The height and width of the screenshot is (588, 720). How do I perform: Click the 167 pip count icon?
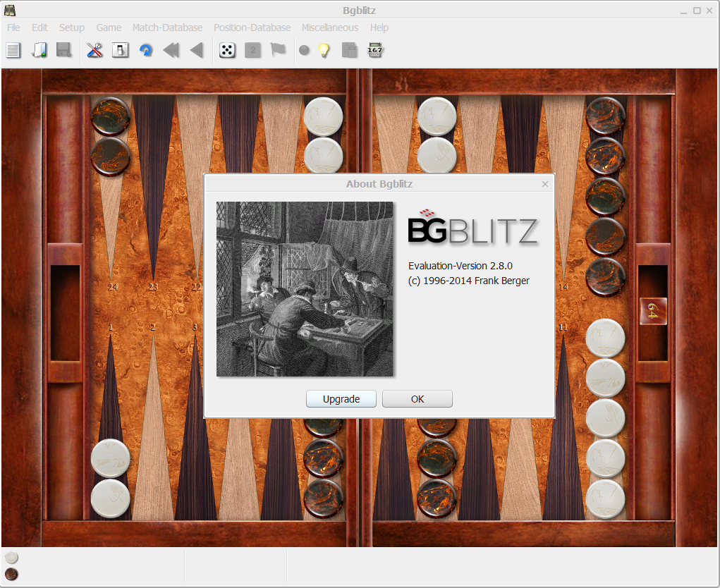pyautogui.click(x=374, y=50)
